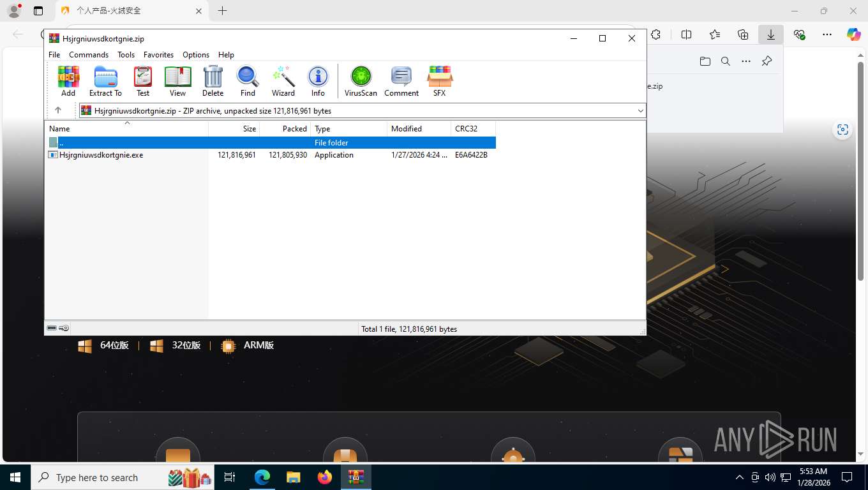Image resolution: width=868 pixels, height=490 pixels.
Task: Open File Explorer from taskbar
Action: point(293,477)
